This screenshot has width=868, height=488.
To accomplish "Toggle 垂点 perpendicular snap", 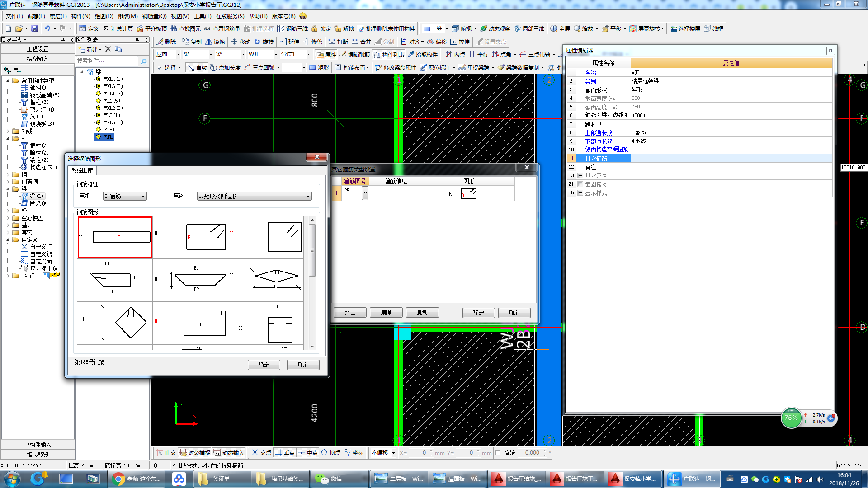I will click(x=285, y=453).
